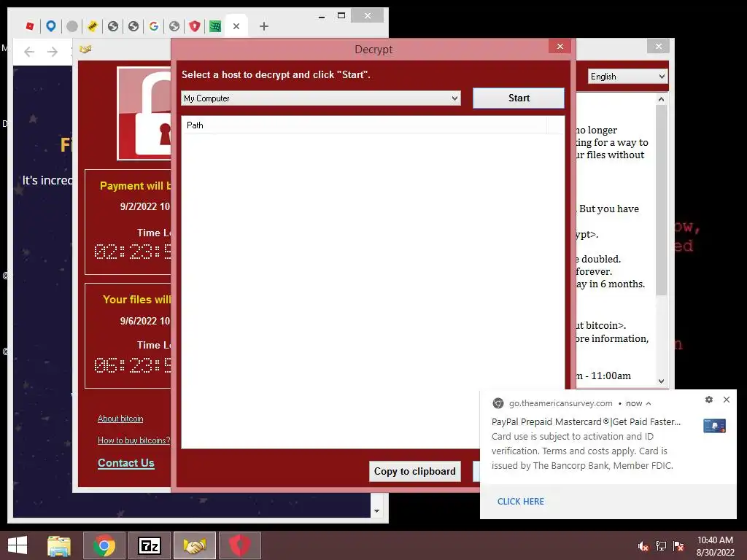Minimize the Chrome window

(322, 17)
